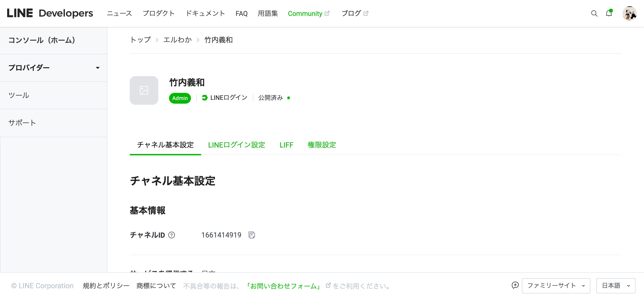Open the ブログ external link
The image size is (644, 299).
pos(355,13)
